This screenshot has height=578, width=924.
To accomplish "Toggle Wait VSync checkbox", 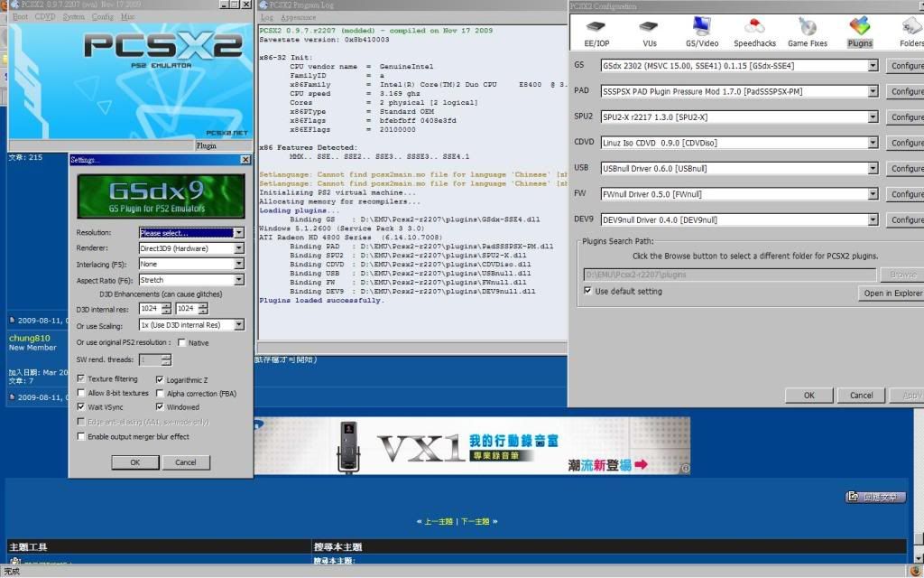I will tap(80, 407).
